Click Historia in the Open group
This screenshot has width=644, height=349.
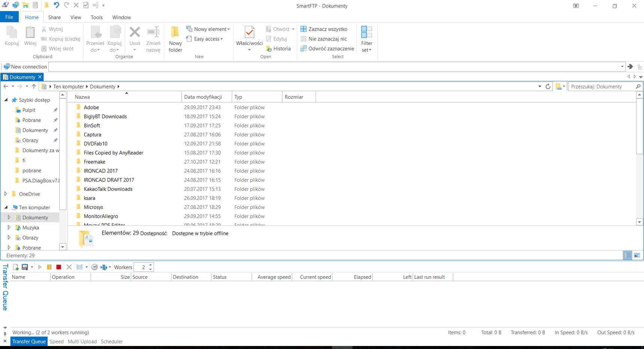pos(278,49)
